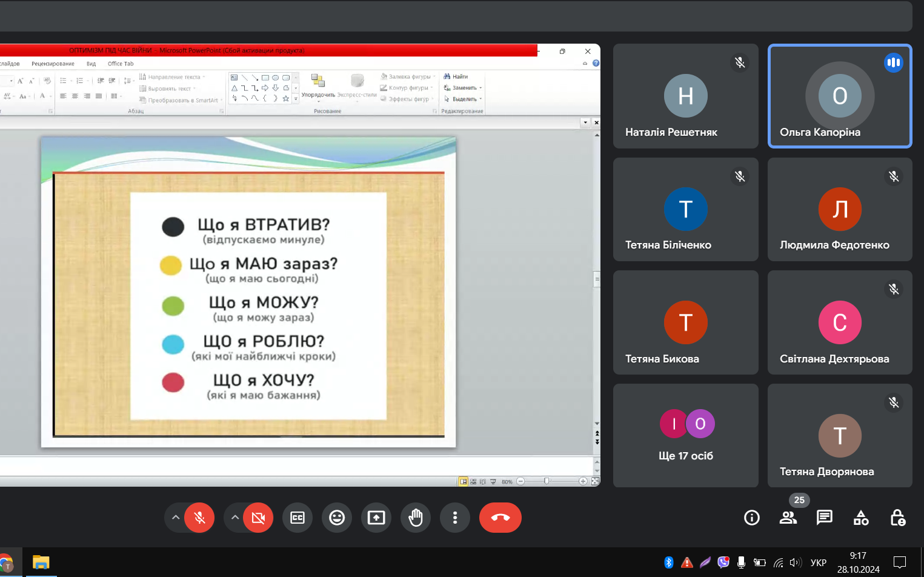
Task: Open the participants people panel
Action: coord(788,518)
